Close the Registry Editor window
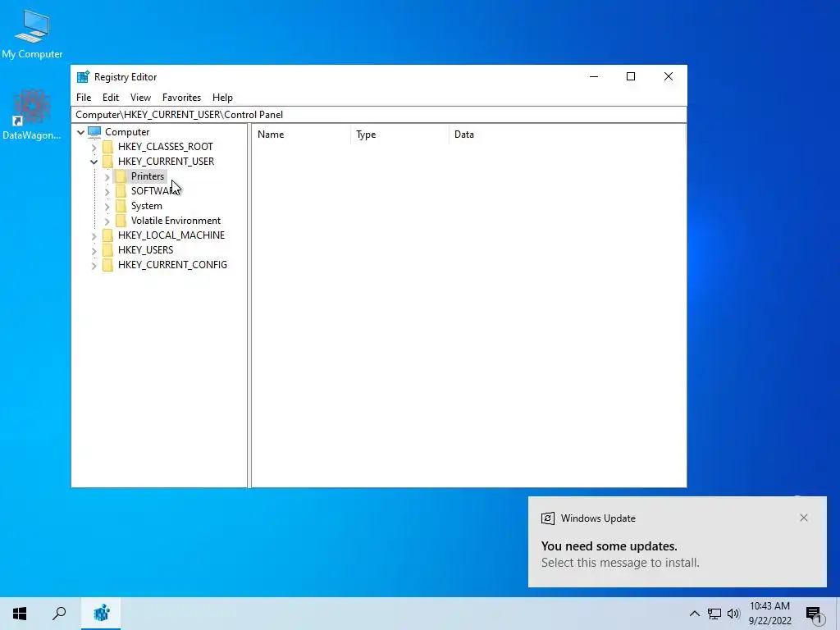 click(x=668, y=76)
